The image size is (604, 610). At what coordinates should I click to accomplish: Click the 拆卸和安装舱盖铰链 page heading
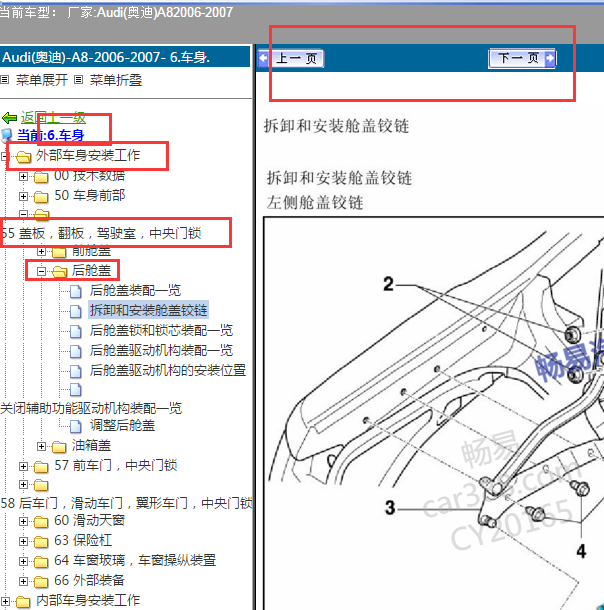pos(336,126)
